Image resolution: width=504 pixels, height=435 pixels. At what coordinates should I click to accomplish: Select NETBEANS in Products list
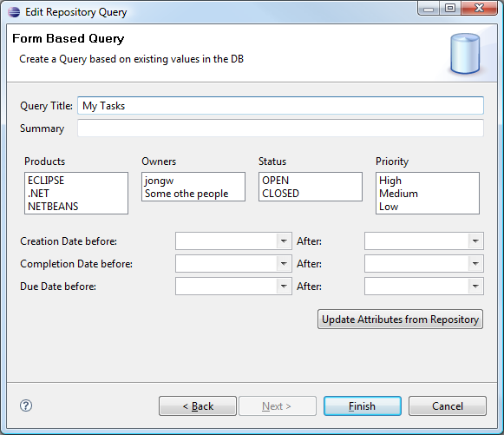click(x=53, y=207)
